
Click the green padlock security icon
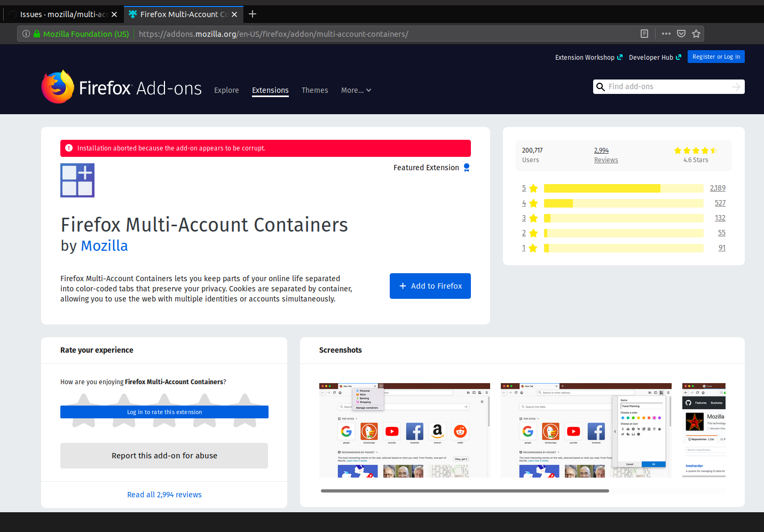[36, 33]
